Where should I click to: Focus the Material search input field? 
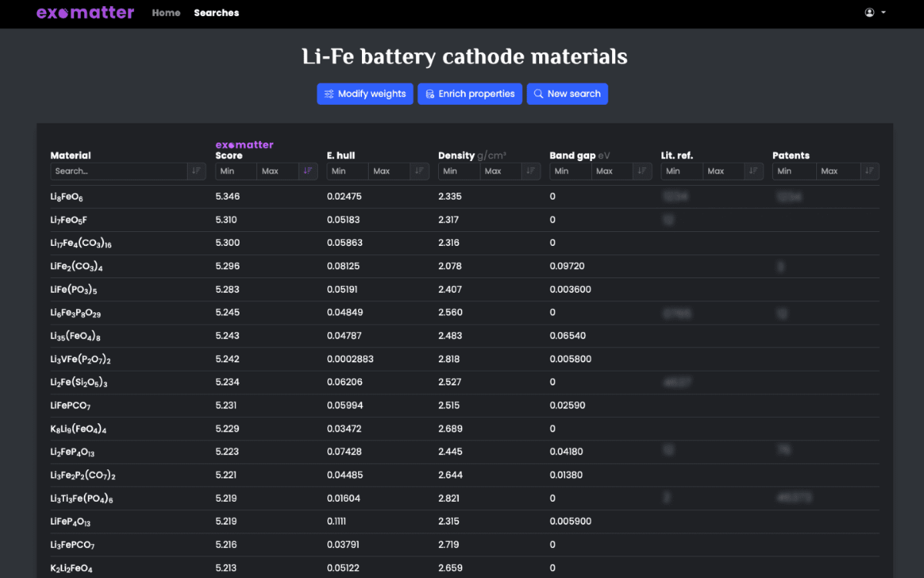[119, 171]
